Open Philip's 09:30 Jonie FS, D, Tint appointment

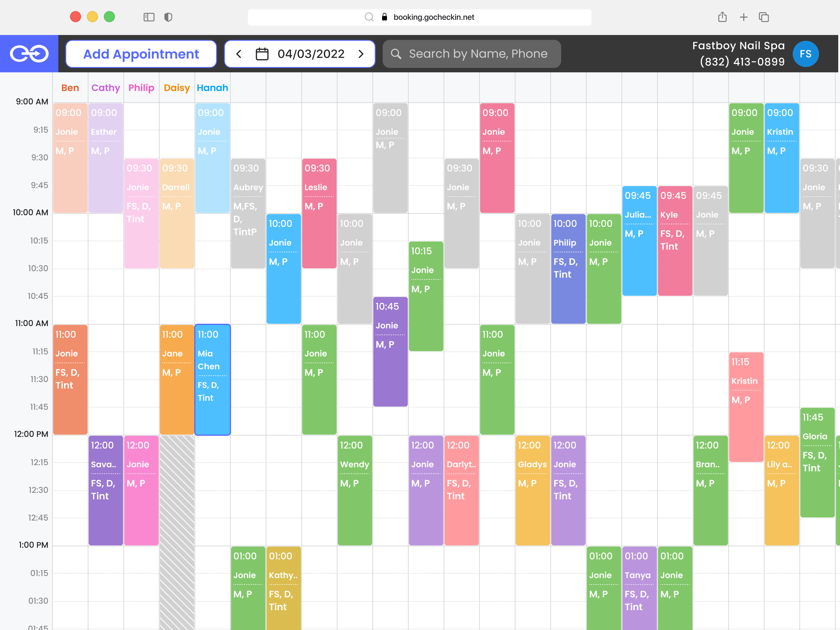pyautogui.click(x=141, y=213)
